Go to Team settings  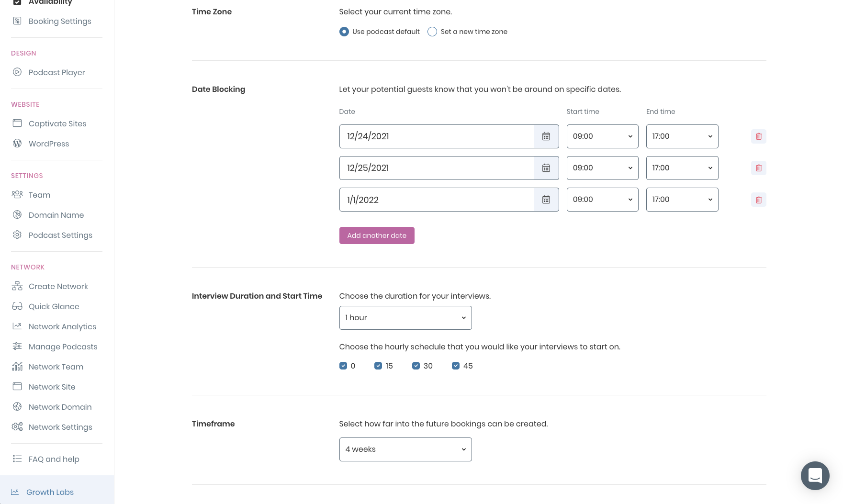[x=39, y=195]
